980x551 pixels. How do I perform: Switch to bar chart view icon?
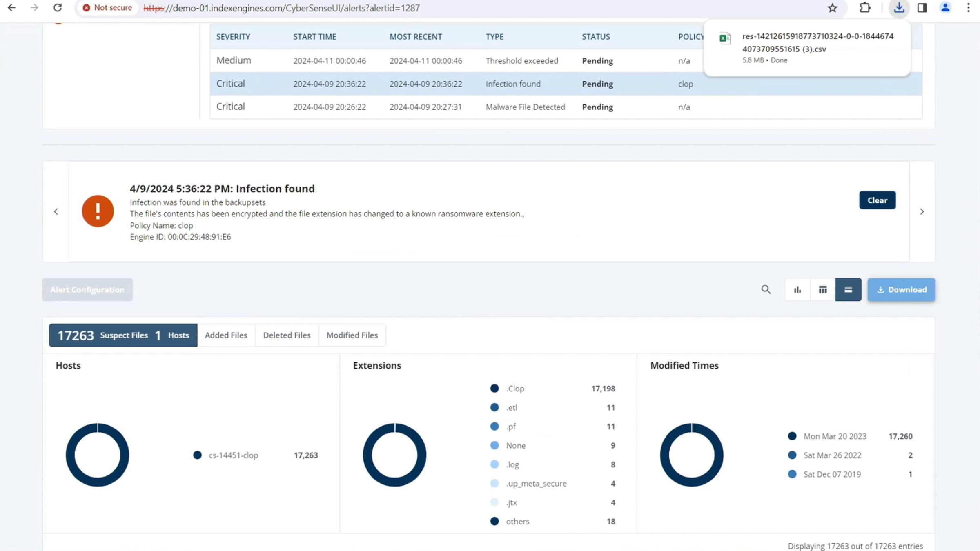(797, 289)
